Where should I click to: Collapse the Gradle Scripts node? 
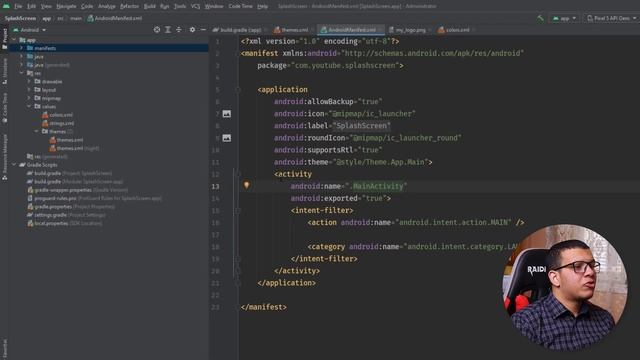14,165
